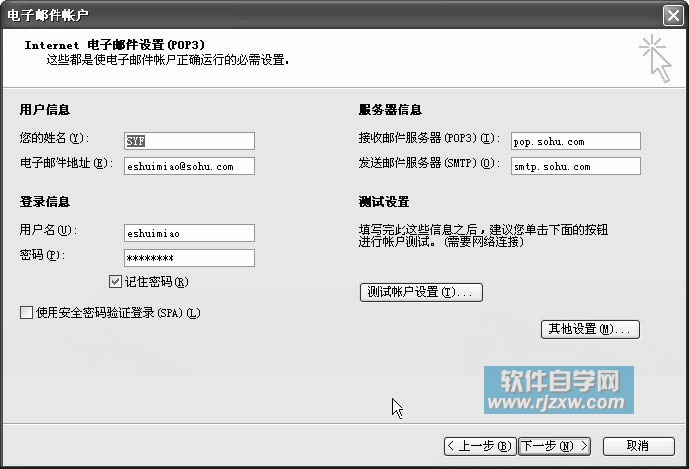Click the 发送邮件服务器 (SMTP) field
This screenshot has height=469, width=689.
click(x=576, y=166)
